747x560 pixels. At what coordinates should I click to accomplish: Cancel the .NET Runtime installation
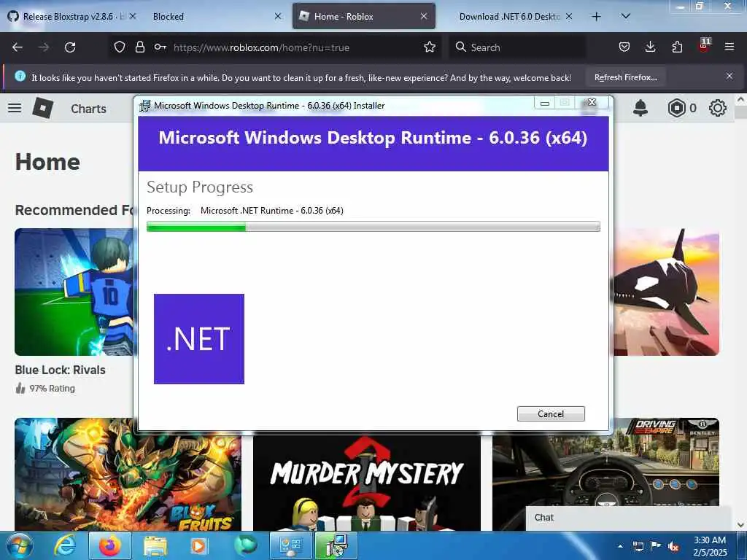tap(551, 414)
